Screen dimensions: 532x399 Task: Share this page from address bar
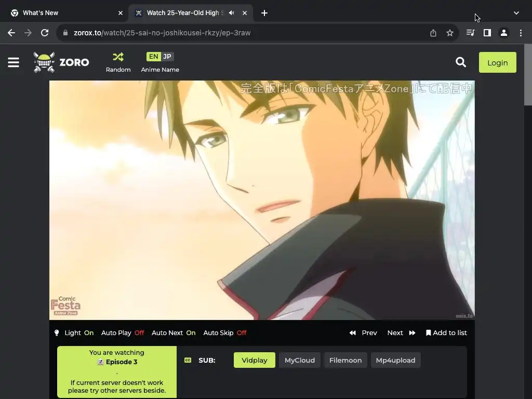tap(433, 33)
